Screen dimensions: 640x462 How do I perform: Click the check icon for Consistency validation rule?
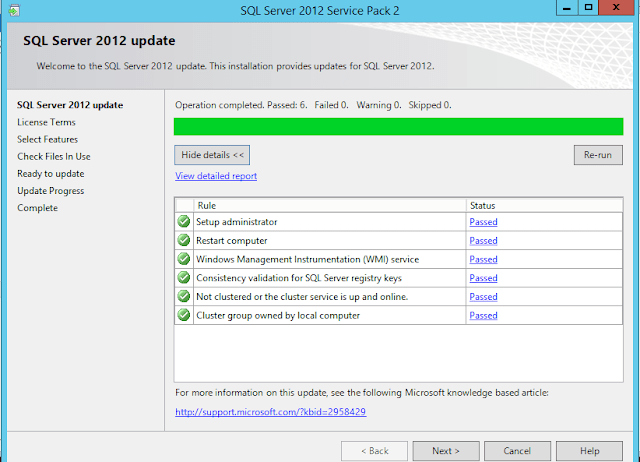coord(183,278)
